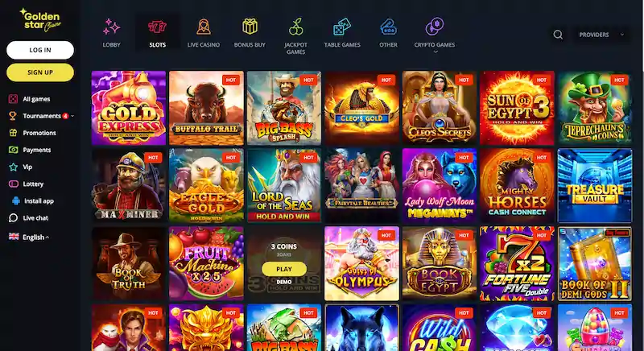The height and width of the screenshot is (351, 644).
Task: Open the Bonus Buy gift box icon
Action: [x=250, y=27]
